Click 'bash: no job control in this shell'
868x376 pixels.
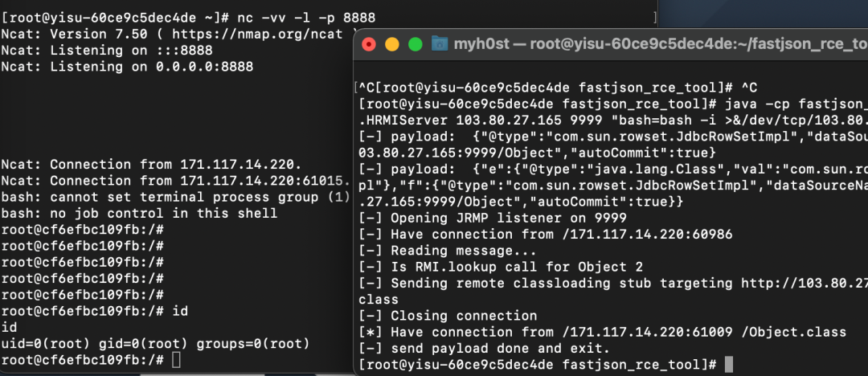click(140, 213)
